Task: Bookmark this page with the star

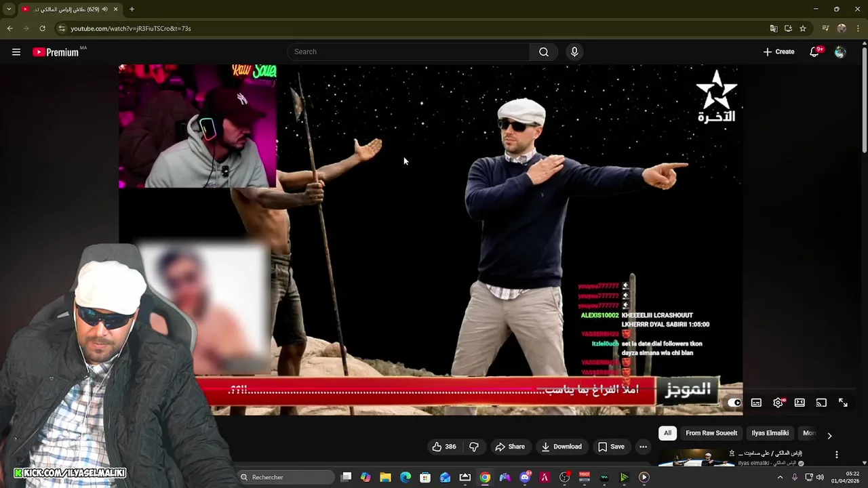Action: coord(803,28)
